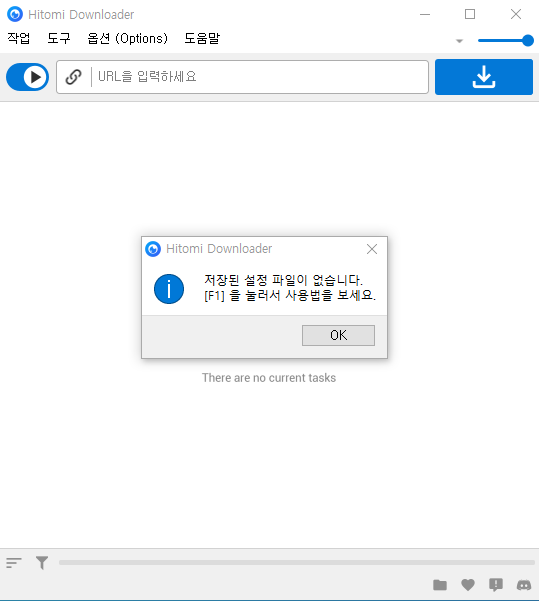Screen dimensions: 539x601
Task: Click OK in the dialog
Action: tap(339, 335)
